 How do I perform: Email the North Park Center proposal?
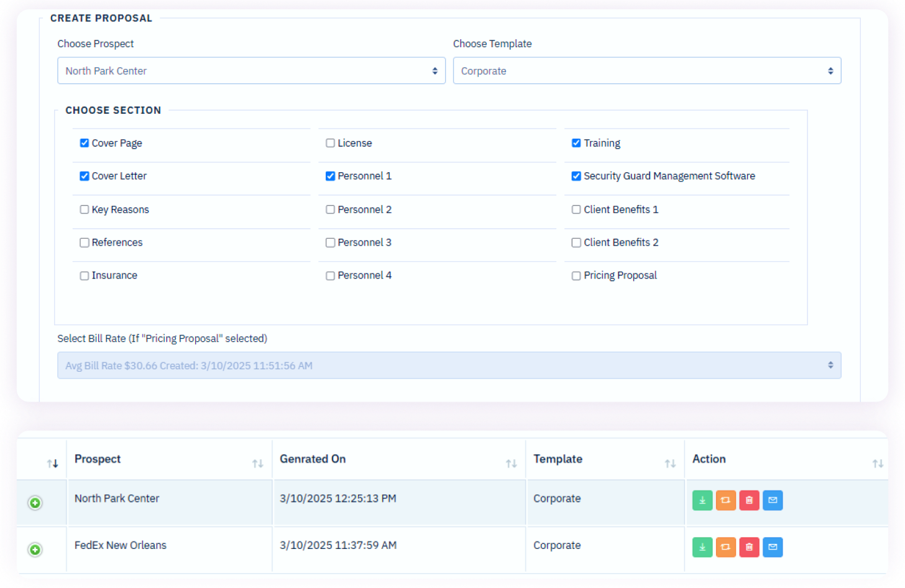tap(773, 500)
